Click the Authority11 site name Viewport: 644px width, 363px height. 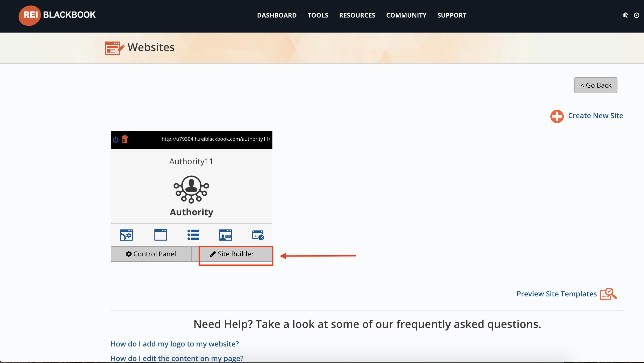pyautogui.click(x=191, y=161)
